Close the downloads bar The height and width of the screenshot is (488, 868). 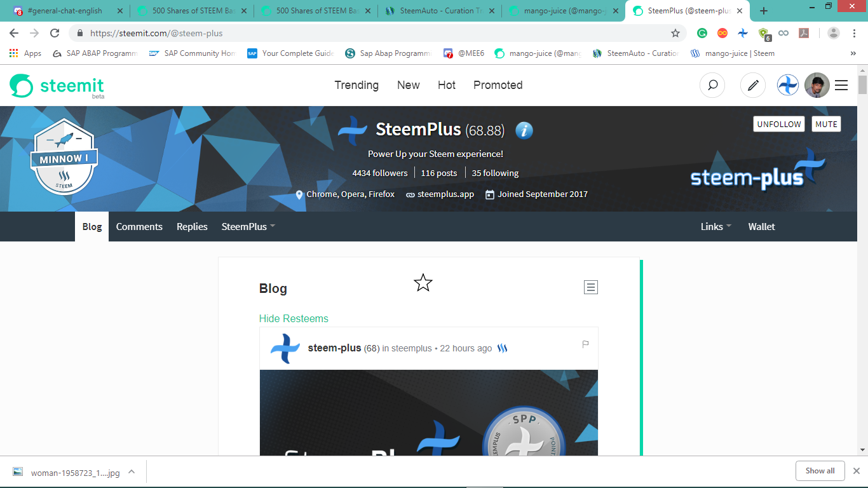coord(856,471)
